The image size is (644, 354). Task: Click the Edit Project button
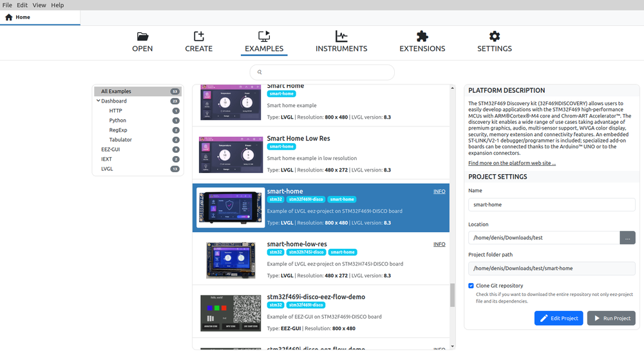coord(558,319)
